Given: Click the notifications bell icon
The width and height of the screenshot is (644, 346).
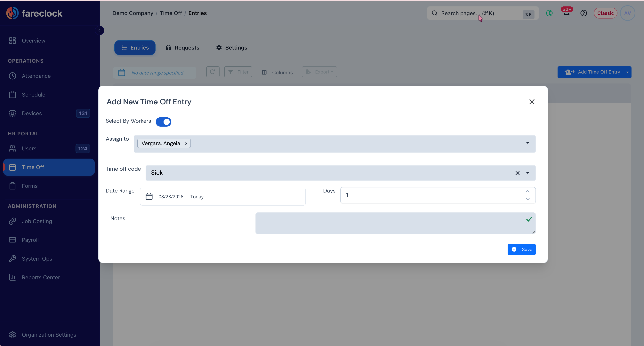Looking at the screenshot, I should coord(566,13).
